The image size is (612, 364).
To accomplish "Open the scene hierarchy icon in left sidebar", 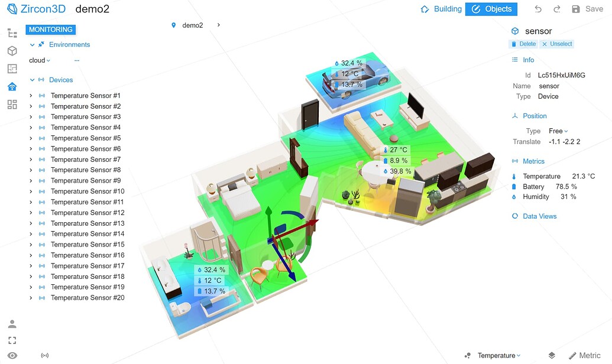I will pyautogui.click(x=12, y=33).
